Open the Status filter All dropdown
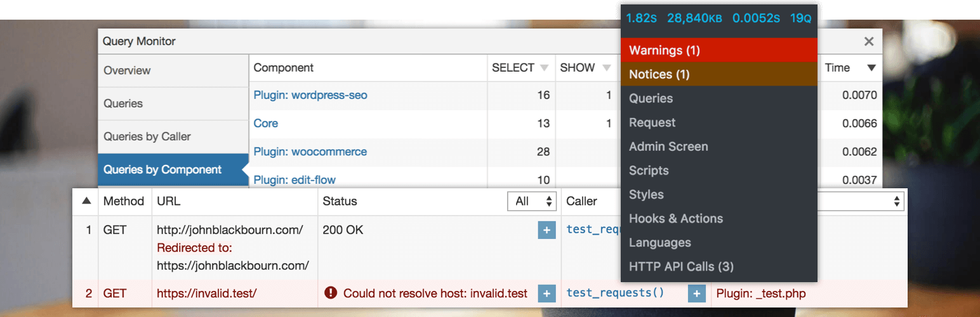This screenshot has height=317, width=980. tap(532, 202)
